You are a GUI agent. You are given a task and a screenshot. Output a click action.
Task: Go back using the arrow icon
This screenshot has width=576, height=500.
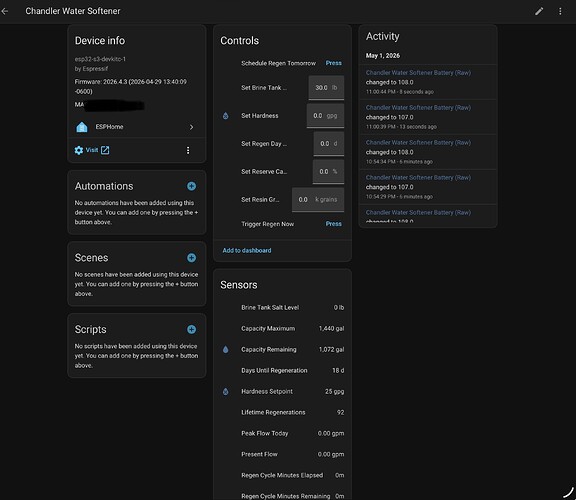coord(5,11)
